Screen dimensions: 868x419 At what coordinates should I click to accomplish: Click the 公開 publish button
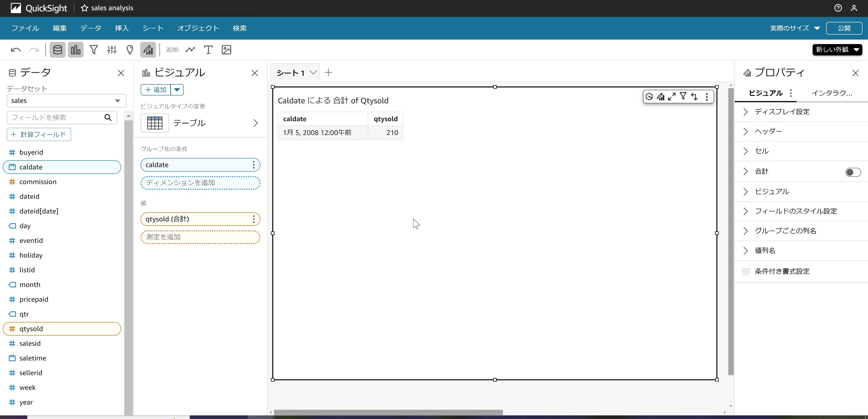pyautogui.click(x=844, y=28)
